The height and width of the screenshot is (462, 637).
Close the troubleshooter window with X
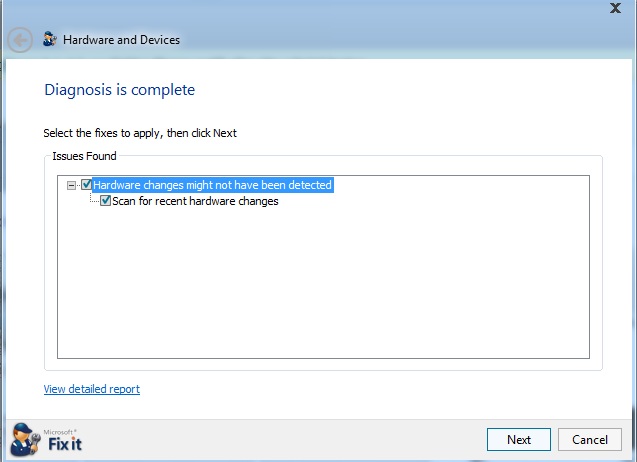615,8
